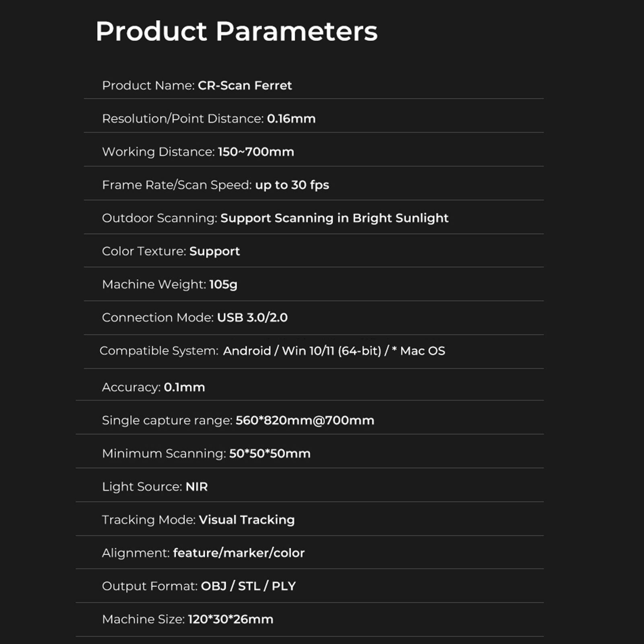The image size is (644, 644).
Task: Click the OBJ / STL / PLY formats
Action: pyautogui.click(x=248, y=586)
